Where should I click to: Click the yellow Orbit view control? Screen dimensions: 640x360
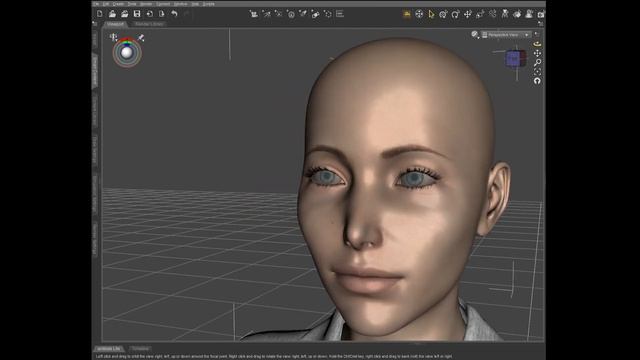tap(538, 44)
